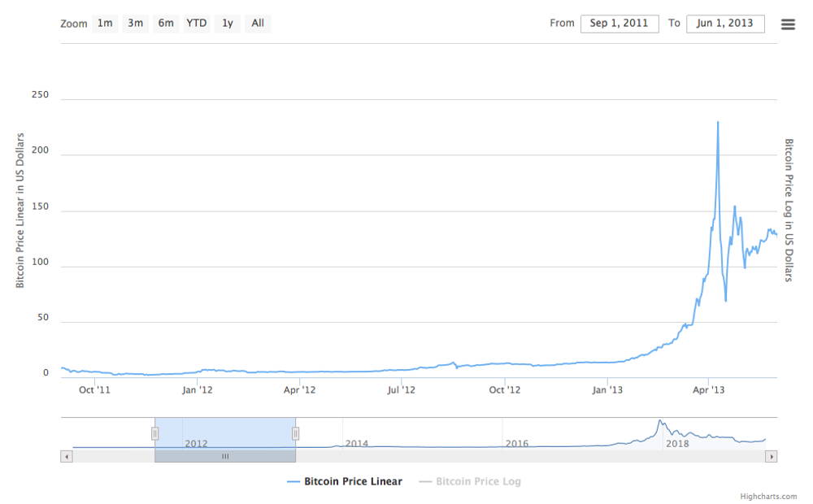Screen dimensions: 813x504
Task: Click the 200 y-axis value label
Action: point(40,150)
